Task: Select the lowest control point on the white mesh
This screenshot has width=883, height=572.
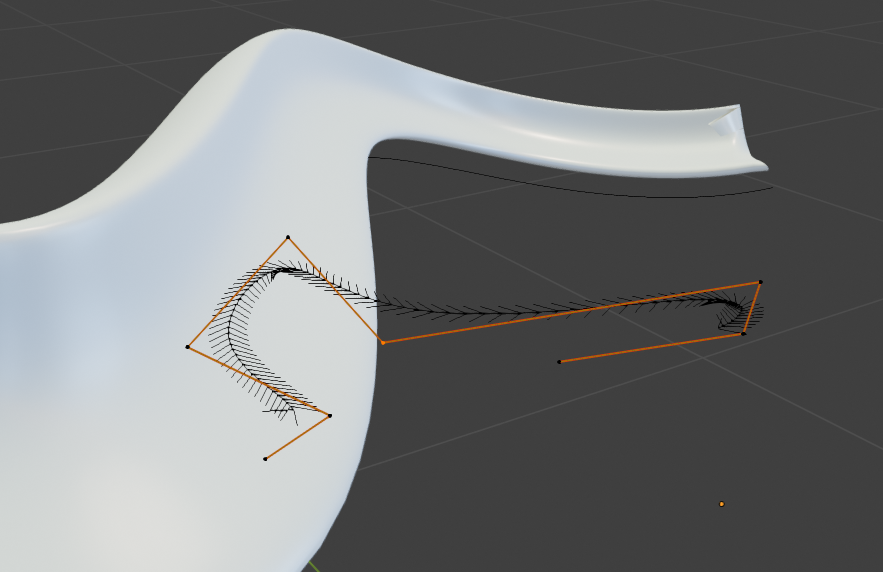Action: 265,459
